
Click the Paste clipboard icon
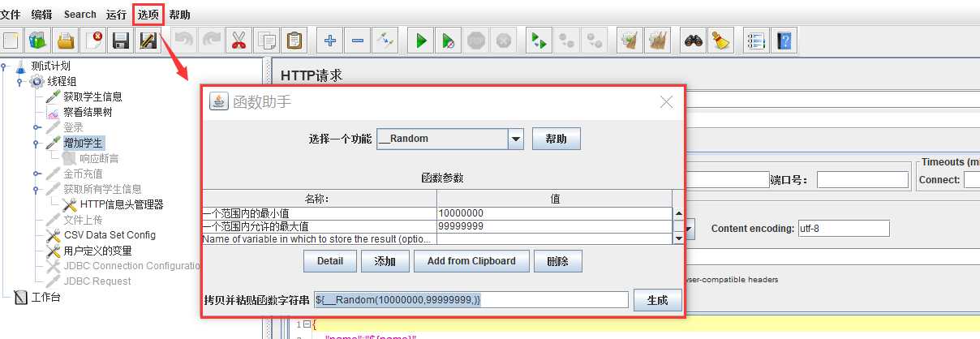(294, 41)
